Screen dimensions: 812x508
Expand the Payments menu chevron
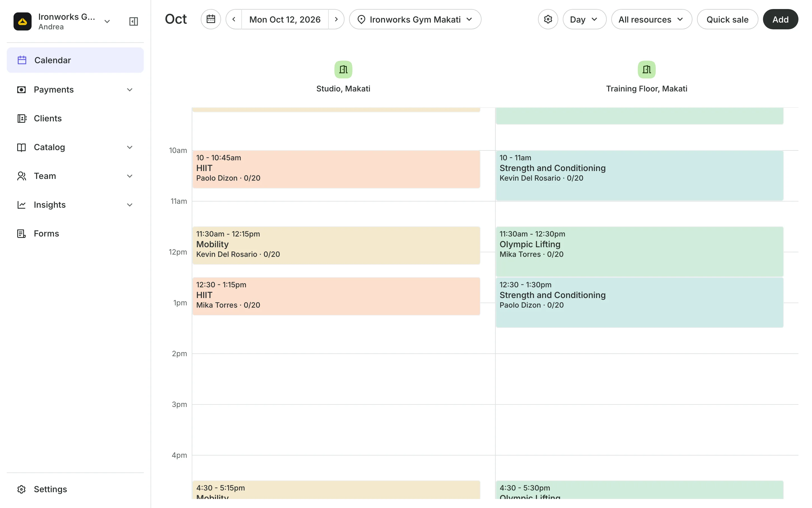point(130,90)
